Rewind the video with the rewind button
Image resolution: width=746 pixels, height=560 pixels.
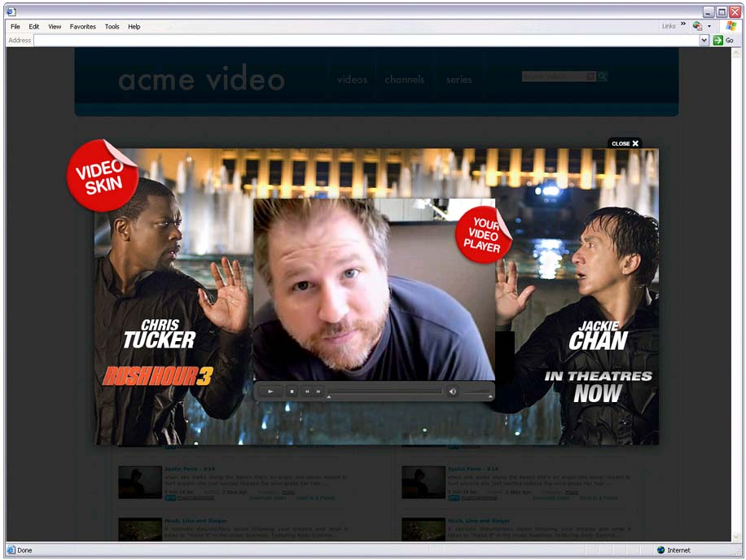coord(307,392)
